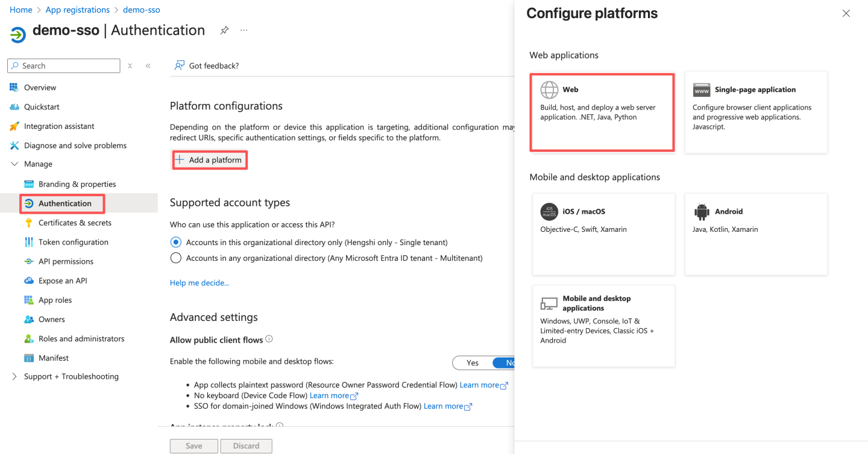Select single tenant accounts radio button
The width and height of the screenshot is (868, 454).
[x=176, y=242]
